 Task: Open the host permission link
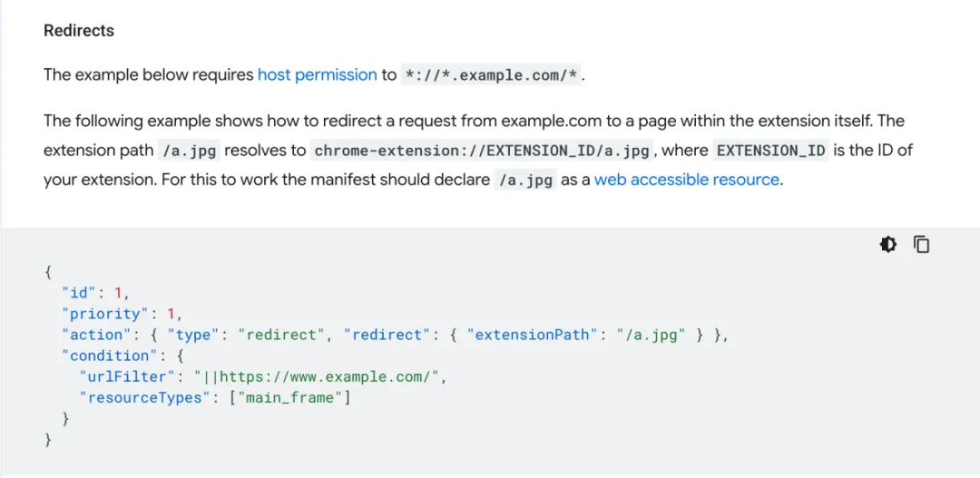(x=317, y=75)
